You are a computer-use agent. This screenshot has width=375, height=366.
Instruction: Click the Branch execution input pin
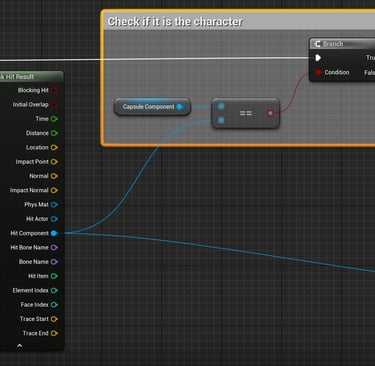coord(318,58)
